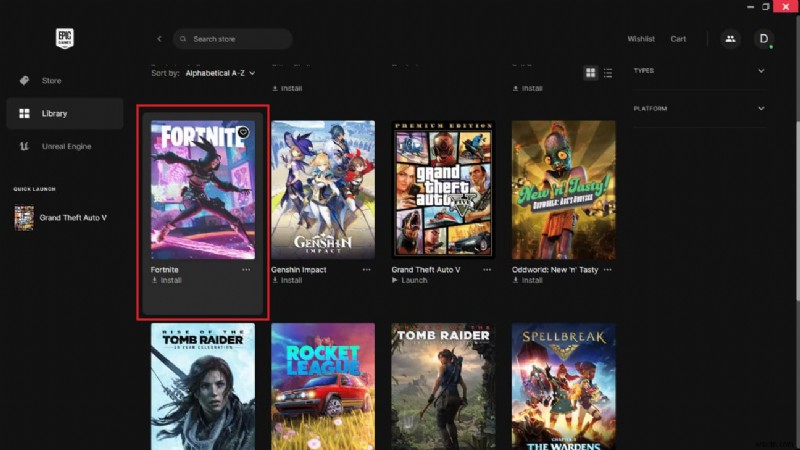Image resolution: width=800 pixels, height=450 pixels.
Task: Open the Cart page
Action: click(678, 39)
